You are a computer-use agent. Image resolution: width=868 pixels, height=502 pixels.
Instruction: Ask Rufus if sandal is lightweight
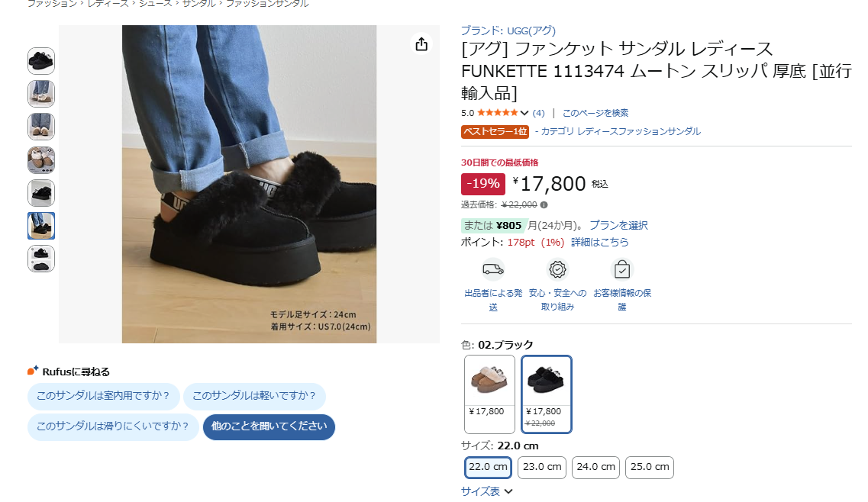[254, 396]
